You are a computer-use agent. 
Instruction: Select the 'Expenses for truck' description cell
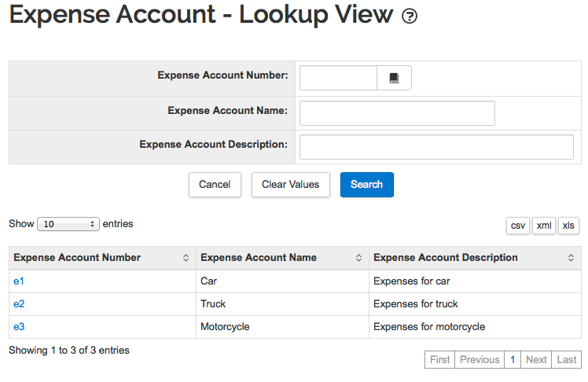pyautogui.click(x=475, y=304)
